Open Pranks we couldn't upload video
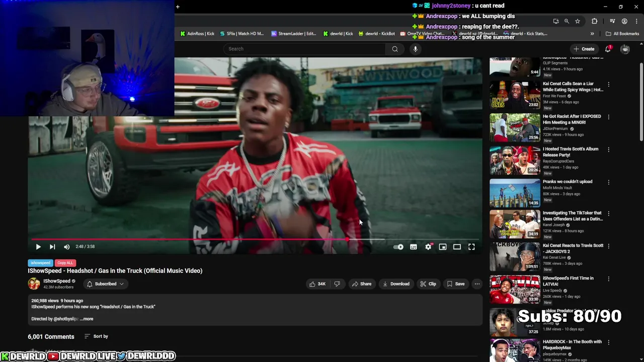644x362 pixels. (568, 182)
